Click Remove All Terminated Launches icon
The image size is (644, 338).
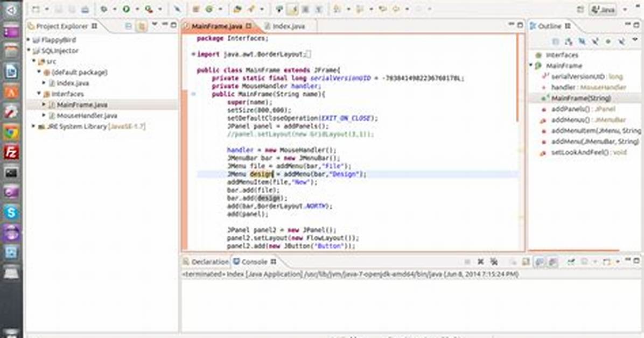494,262
